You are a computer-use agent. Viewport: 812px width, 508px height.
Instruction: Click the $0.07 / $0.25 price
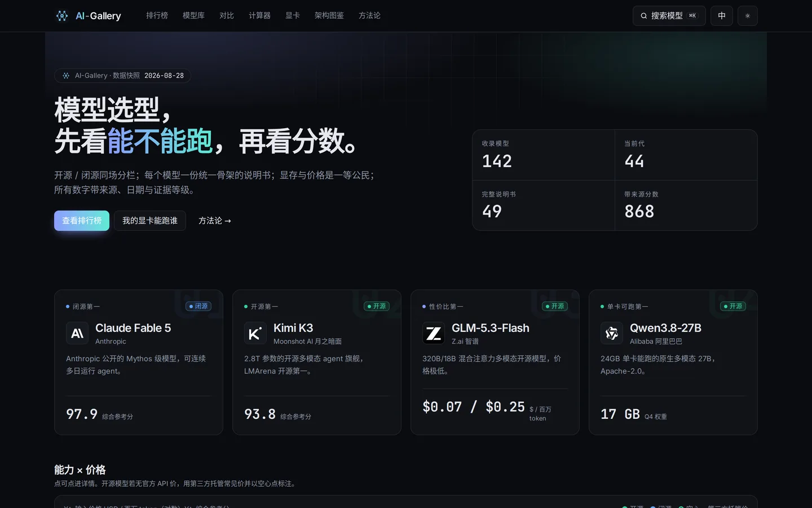(x=474, y=407)
